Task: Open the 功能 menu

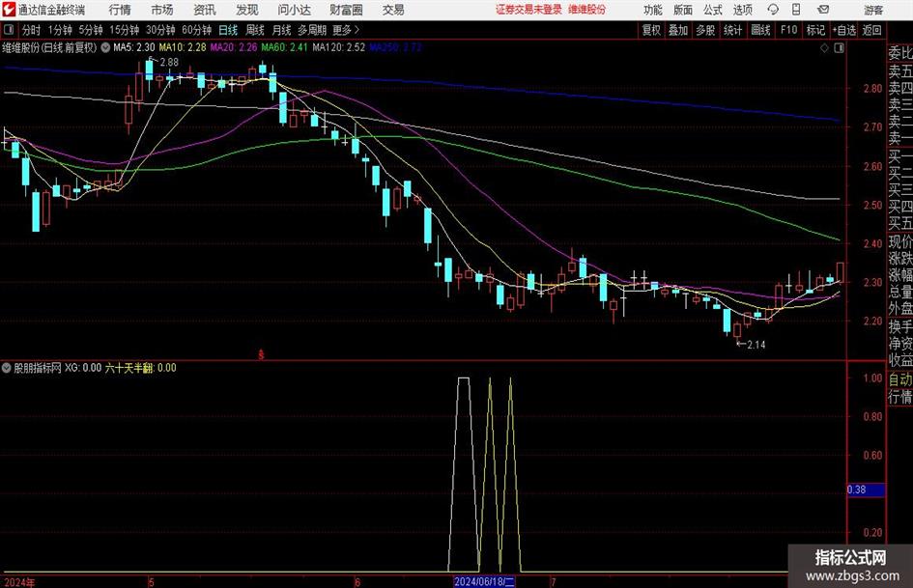Action: click(653, 10)
